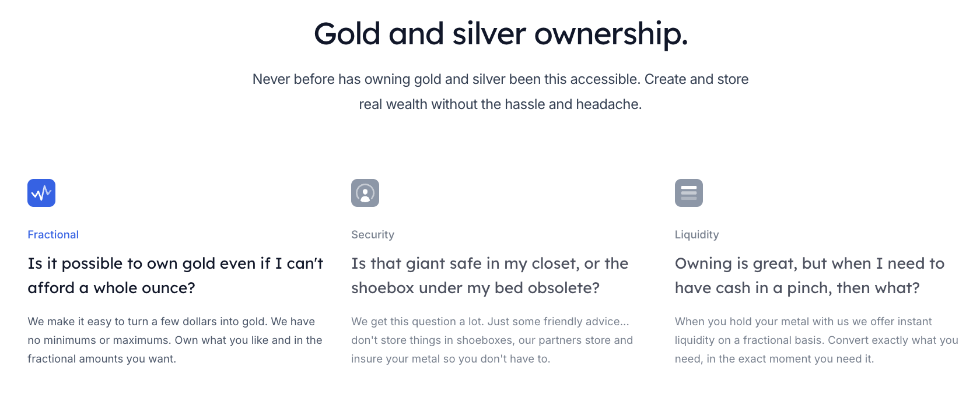Click the "Gold and silver ownership." title
The image size is (980, 408).
tap(501, 34)
